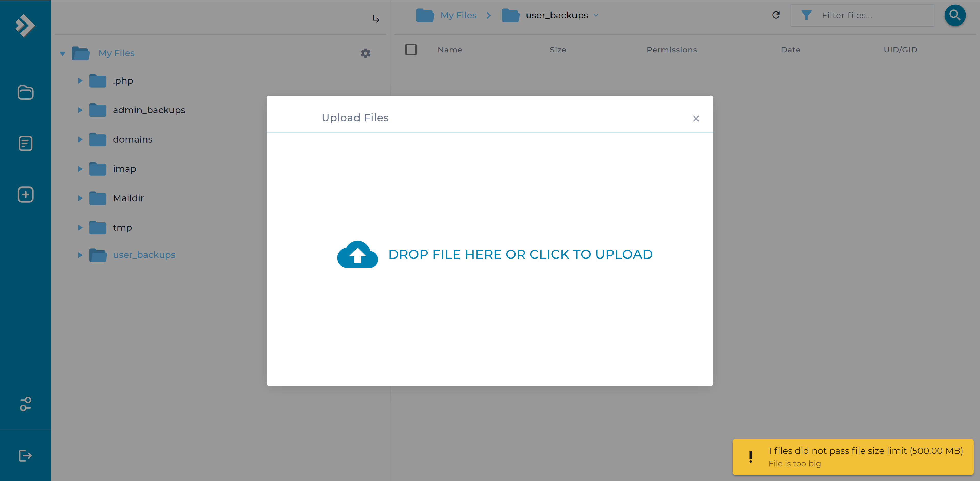The image size is (980, 481).
Task: Collapse the My Files tree root
Action: pyautogui.click(x=62, y=54)
